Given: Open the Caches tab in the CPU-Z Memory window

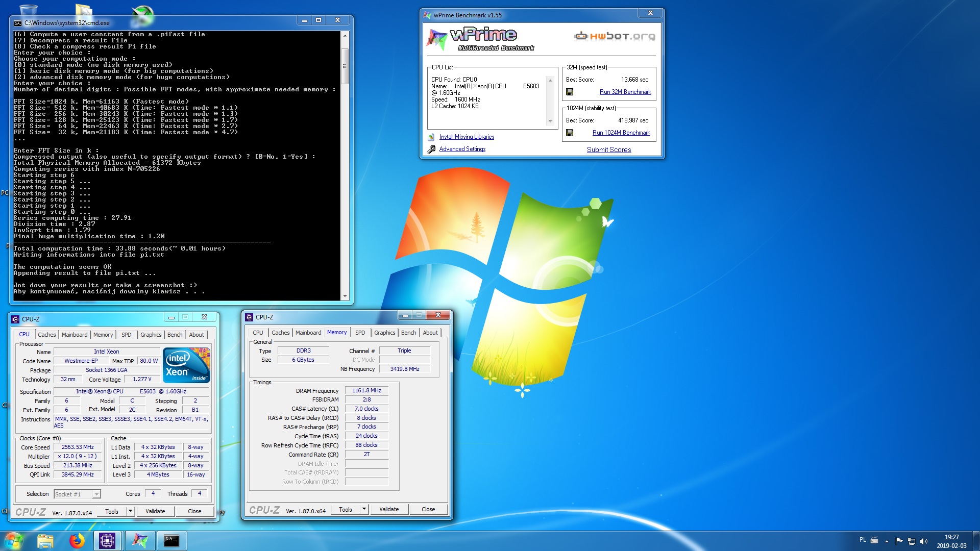Looking at the screenshot, I should point(281,333).
